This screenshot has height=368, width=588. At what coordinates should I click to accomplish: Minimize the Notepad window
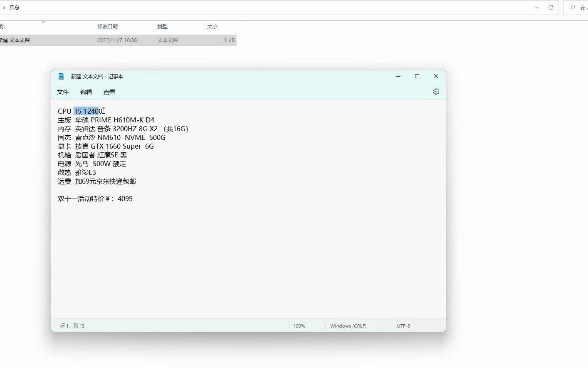pos(398,77)
